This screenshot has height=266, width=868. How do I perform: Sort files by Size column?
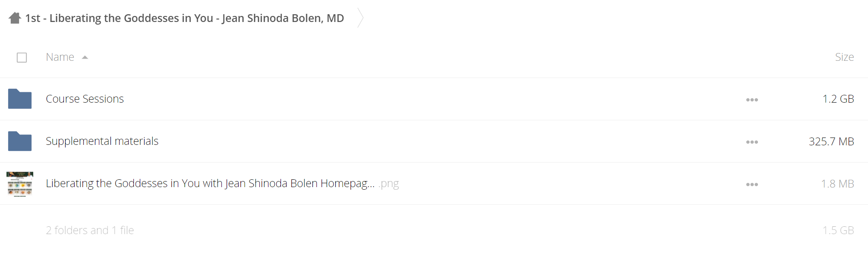[x=844, y=57]
